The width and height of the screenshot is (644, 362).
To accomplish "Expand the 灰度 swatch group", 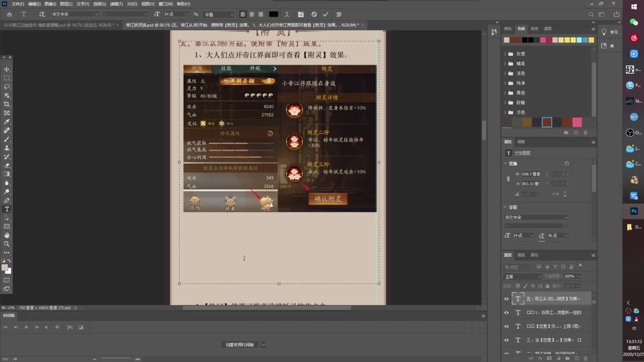I will pyautogui.click(x=505, y=54).
